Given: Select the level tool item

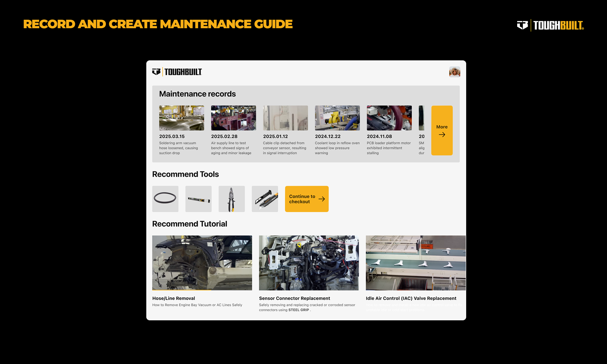Looking at the screenshot, I should 198,199.
